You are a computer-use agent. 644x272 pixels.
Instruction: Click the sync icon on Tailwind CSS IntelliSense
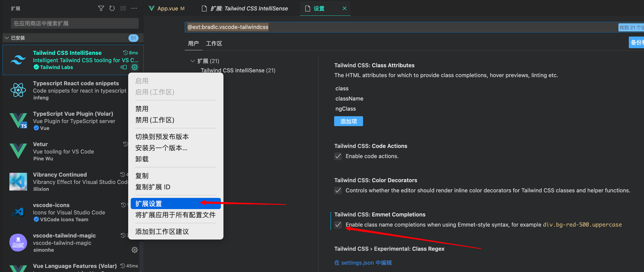(124, 67)
